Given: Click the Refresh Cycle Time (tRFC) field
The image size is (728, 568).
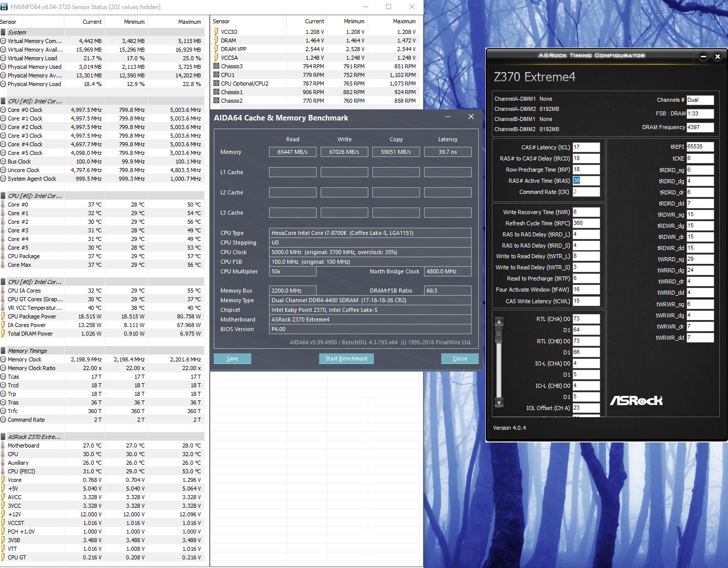Looking at the screenshot, I should coord(586,223).
